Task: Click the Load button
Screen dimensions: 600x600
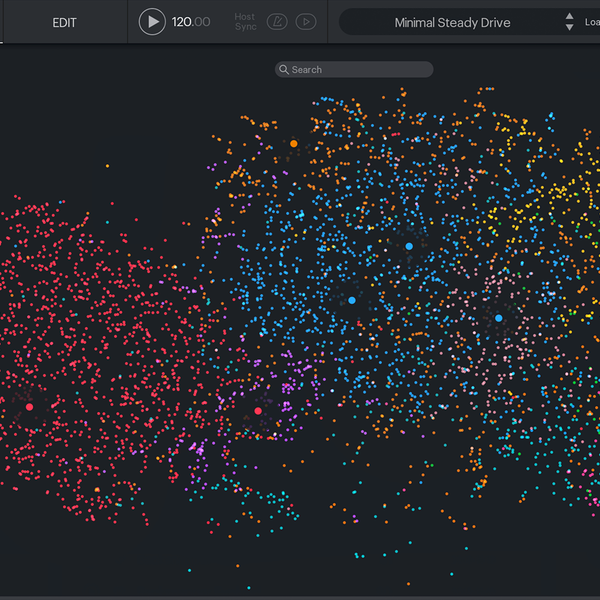Action: (592, 22)
